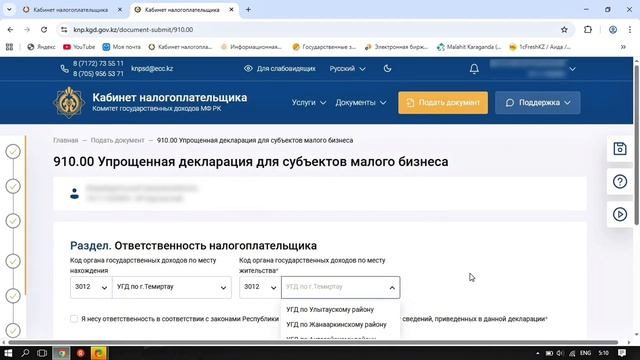Switch to the first Кабинет налогоплательщика tab
The image size is (640, 360).
tap(71, 9)
